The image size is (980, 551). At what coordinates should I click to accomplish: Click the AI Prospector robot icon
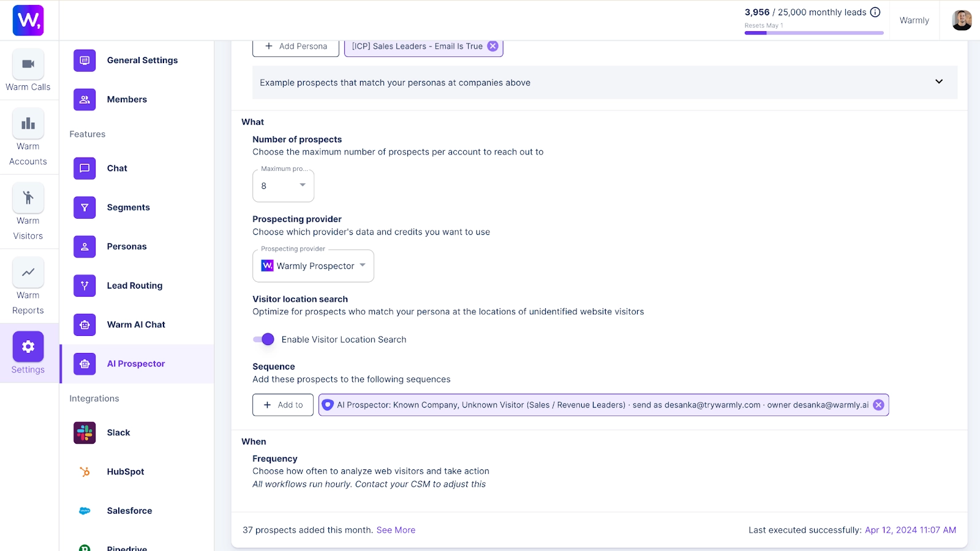tap(85, 364)
